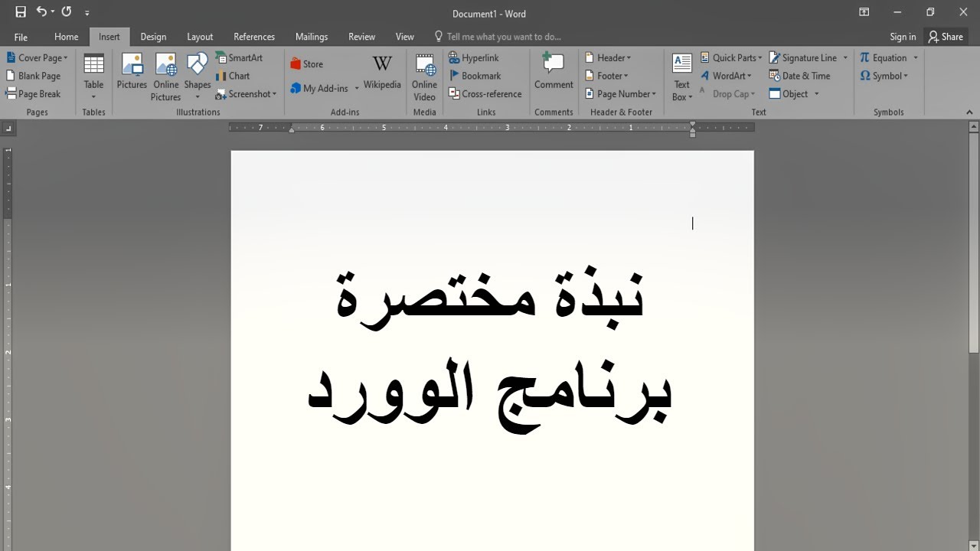980x551 pixels.
Task: Insert a Bookmark
Action: click(475, 76)
